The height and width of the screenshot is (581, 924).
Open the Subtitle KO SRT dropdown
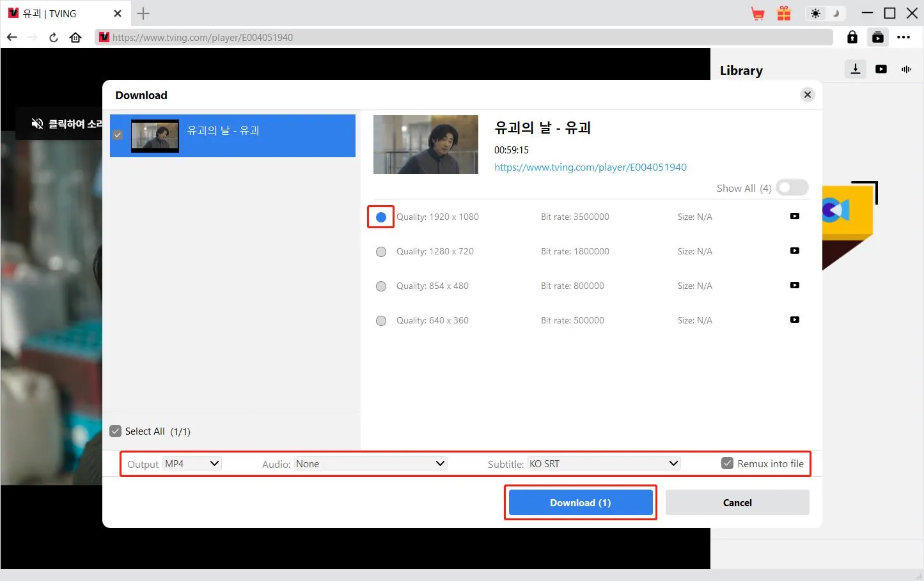[x=603, y=464]
